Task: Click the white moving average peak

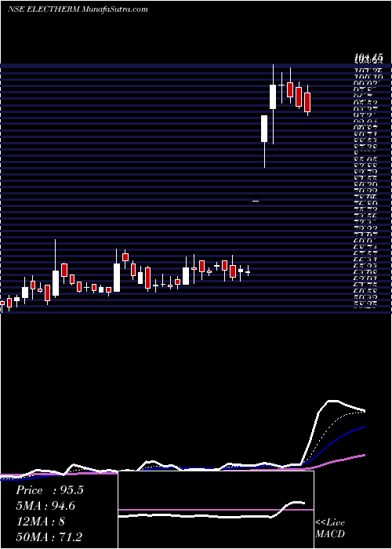Action: tap(333, 401)
